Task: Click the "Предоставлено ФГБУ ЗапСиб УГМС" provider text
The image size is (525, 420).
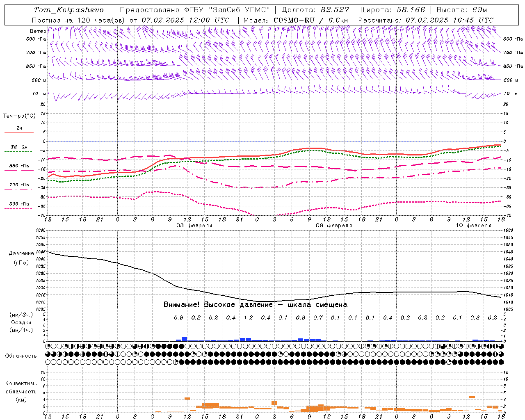Action: tap(195, 10)
